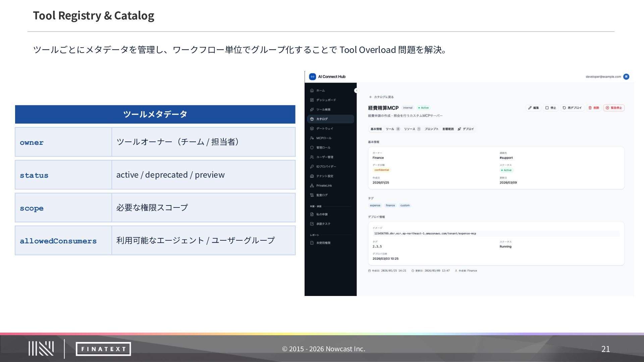644x362 pixels.
Task: Click the カタログに戻る back link
Action: pos(381,97)
